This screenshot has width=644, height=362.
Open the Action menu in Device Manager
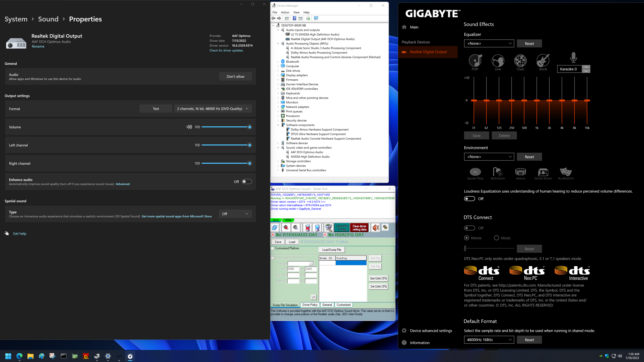pyautogui.click(x=285, y=12)
